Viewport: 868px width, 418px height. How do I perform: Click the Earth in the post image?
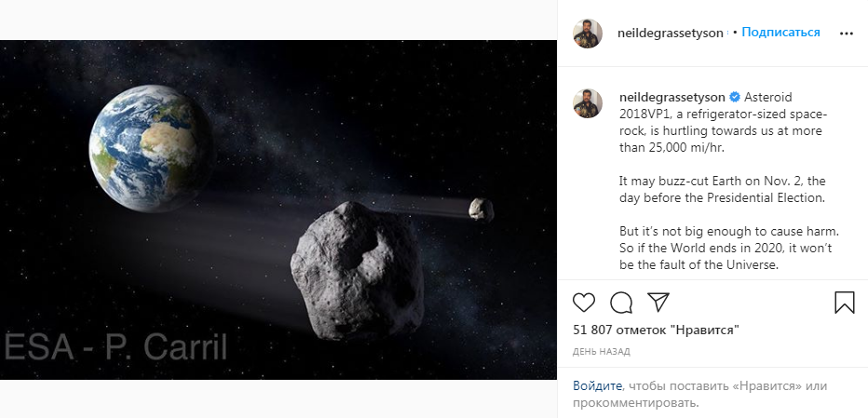pos(151,148)
